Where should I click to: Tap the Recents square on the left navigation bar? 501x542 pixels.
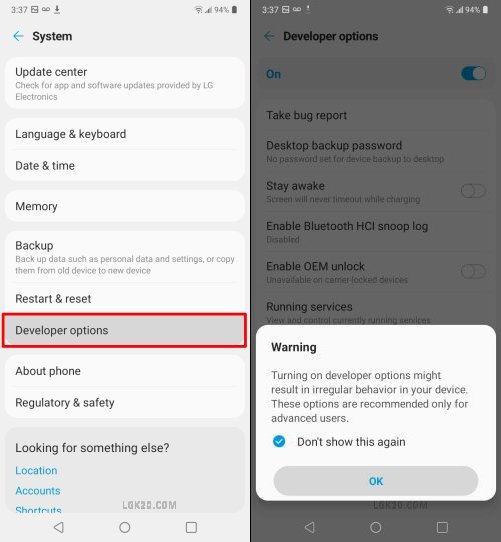[x=191, y=527]
